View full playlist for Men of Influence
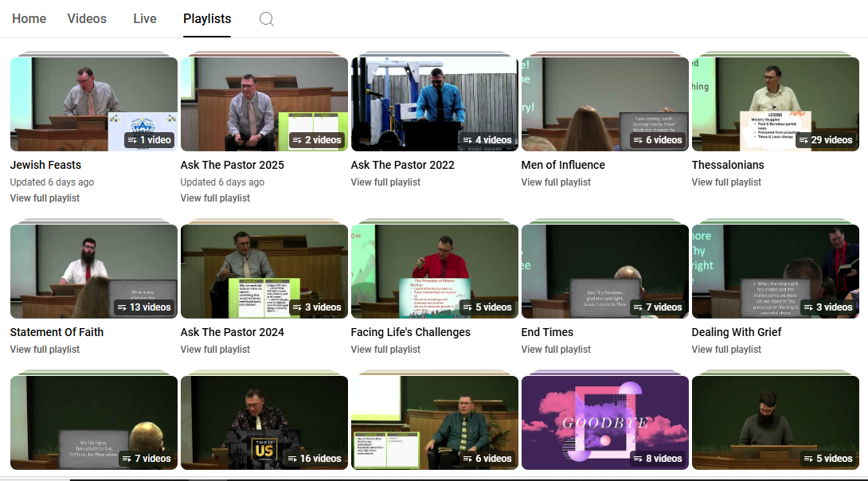 click(557, 182)
